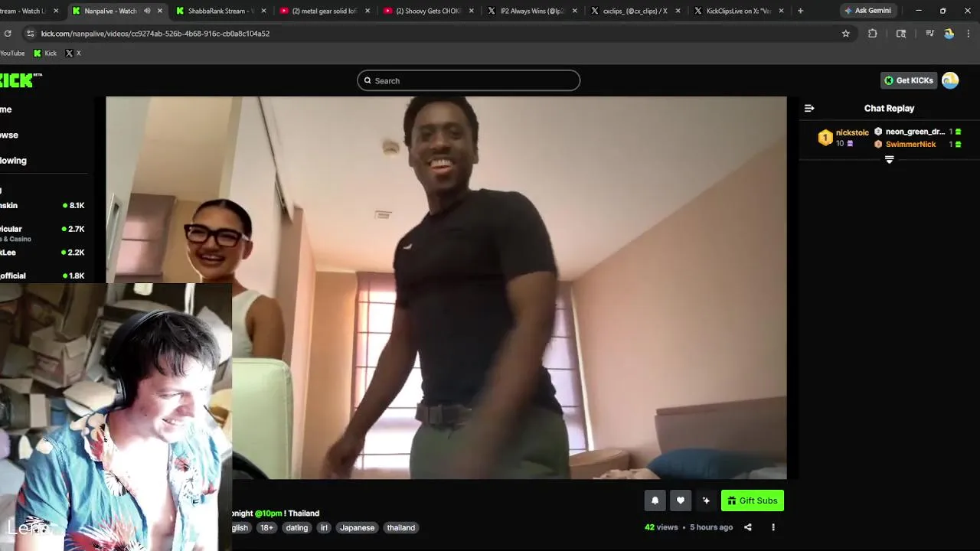Select the irl tag

[324, 527]
